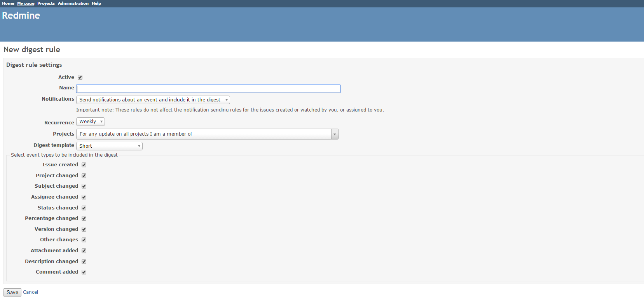644x300 pixels.
Task: Click the Digest template label
Action: pos(54,145)
